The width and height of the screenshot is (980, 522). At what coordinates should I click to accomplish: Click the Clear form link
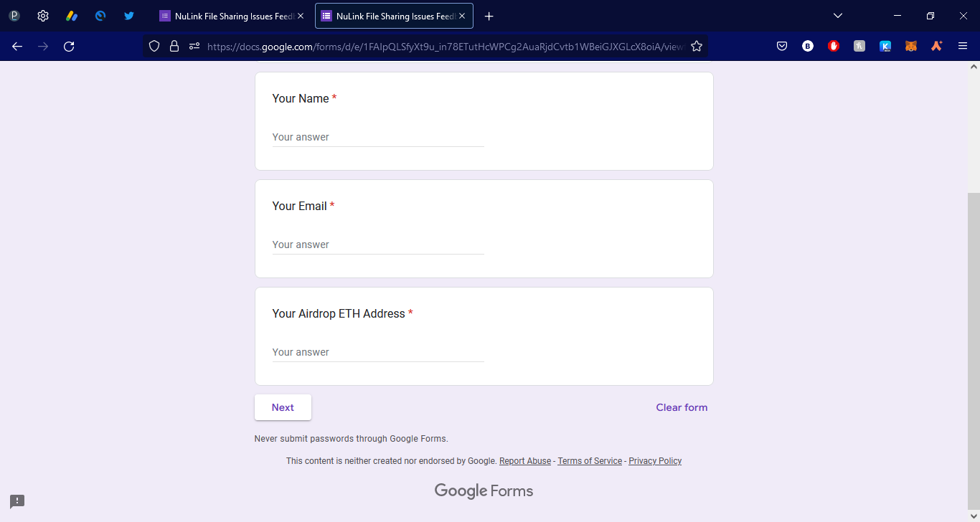coord(681,407)
